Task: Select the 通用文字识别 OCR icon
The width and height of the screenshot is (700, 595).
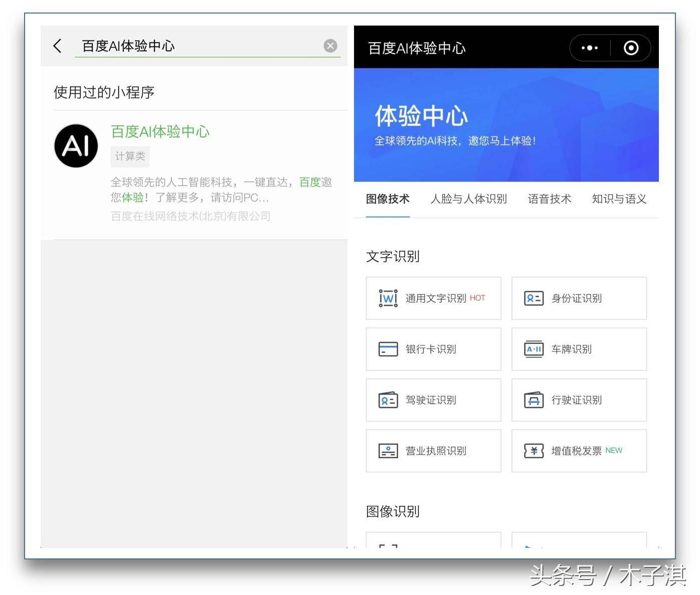Action: click(x=387, y=298)
